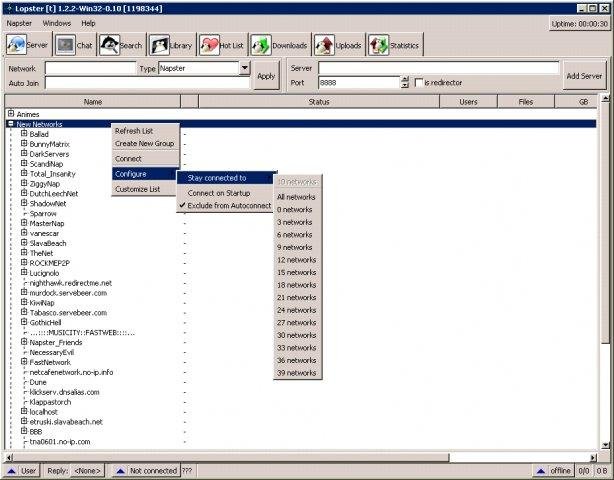The height and width of the screenshot is (480, 614).
Task: Expand the MasterNap network node
Action: pos(24,223)
